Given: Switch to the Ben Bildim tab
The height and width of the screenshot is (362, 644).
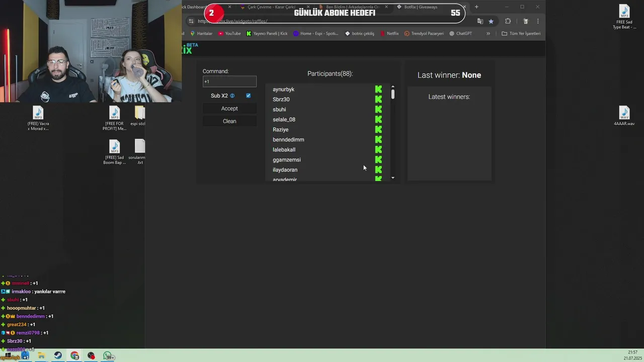Looking at the screenshot, I should (x=352, y=7).
